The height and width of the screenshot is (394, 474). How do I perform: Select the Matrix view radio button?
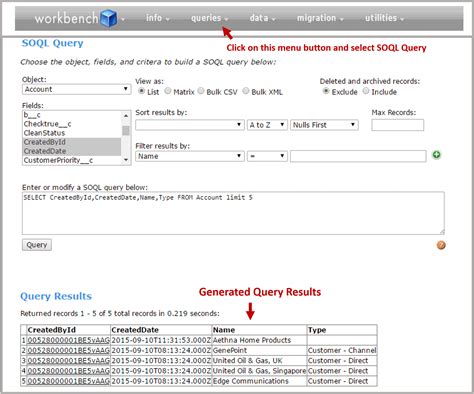168,90
